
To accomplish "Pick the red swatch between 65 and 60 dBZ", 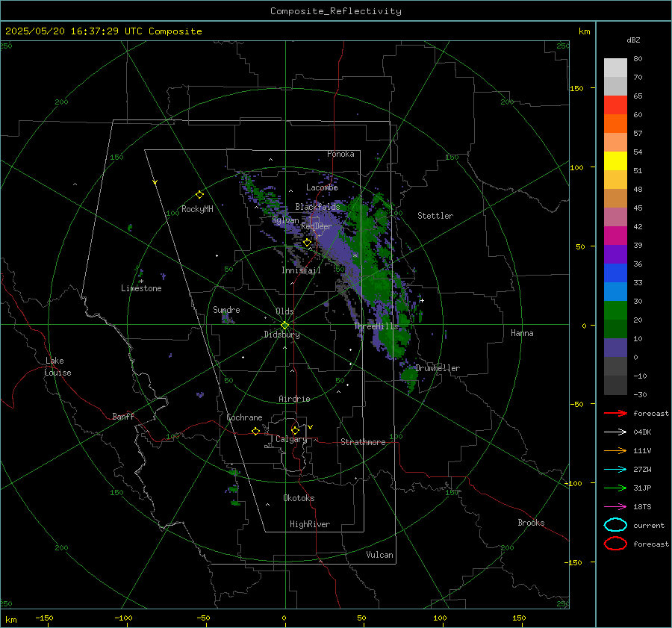I will pos(615,105).
